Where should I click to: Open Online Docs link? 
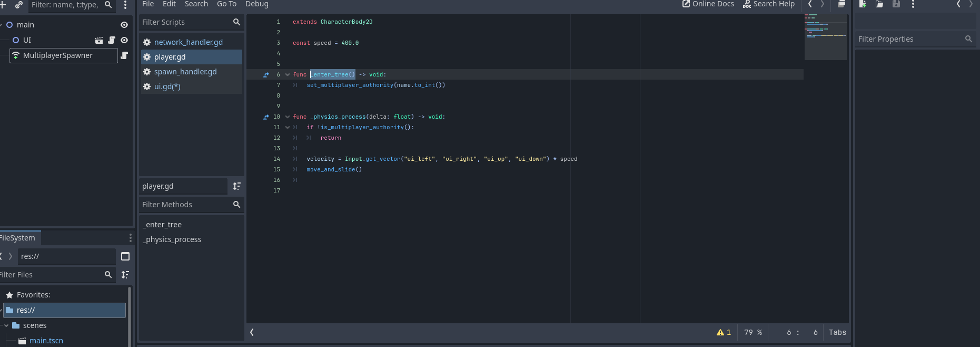point(708,4)
